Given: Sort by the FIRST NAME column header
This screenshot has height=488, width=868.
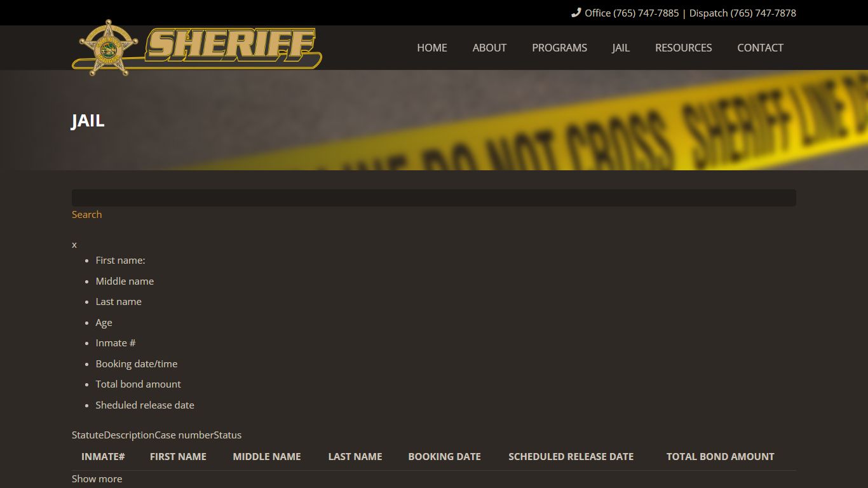Looking at the screenshot, I should click(178, 456).
